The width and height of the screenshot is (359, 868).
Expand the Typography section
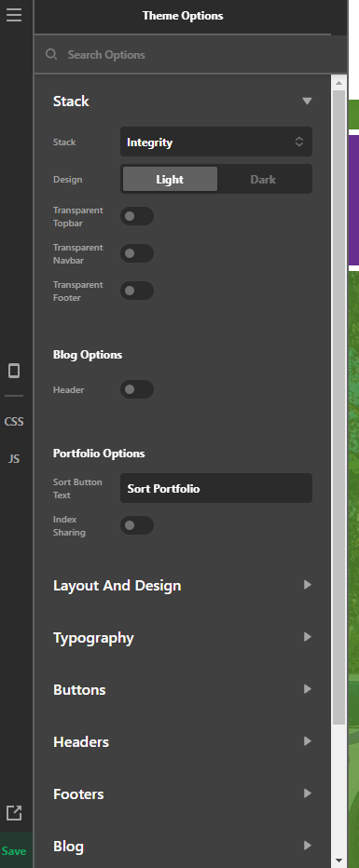pyautogui.click(x=183, y=637)
